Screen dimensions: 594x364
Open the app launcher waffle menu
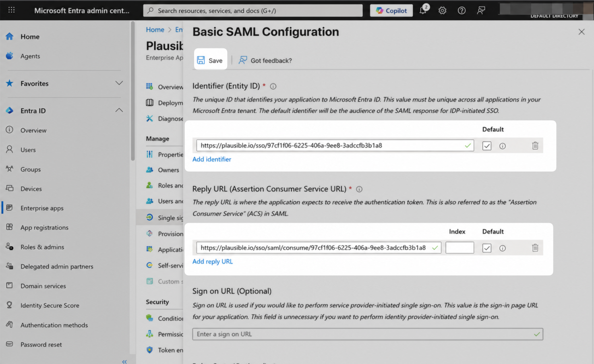pos(12,10)
